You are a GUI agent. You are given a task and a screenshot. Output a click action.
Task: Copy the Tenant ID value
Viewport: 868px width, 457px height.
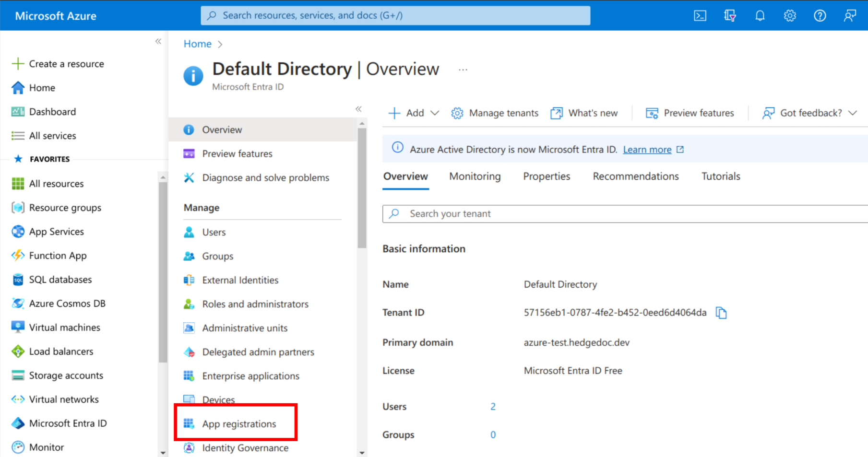(722, 313)
